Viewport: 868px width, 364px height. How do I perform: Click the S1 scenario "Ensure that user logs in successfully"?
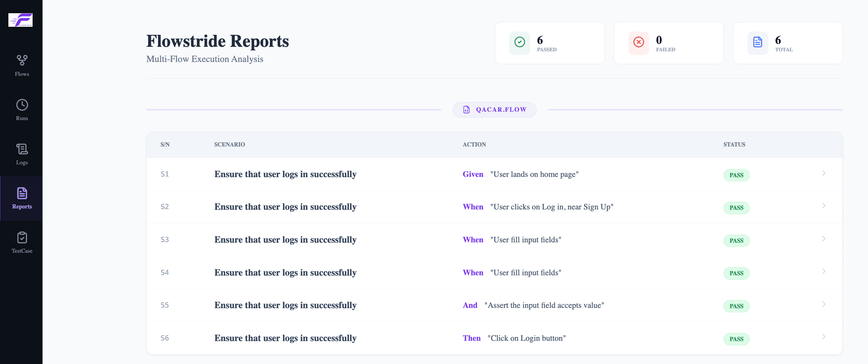tap(285, 174)
